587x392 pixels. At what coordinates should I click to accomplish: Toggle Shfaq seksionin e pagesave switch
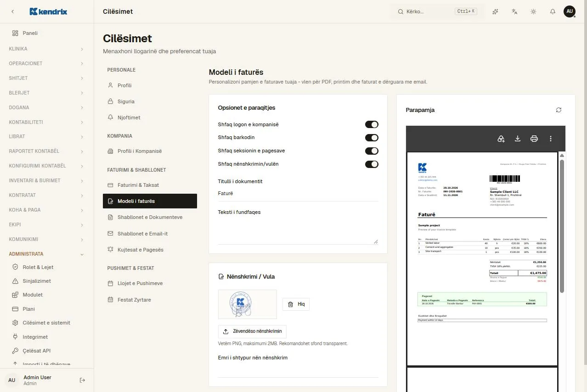[x=372, y=151]
